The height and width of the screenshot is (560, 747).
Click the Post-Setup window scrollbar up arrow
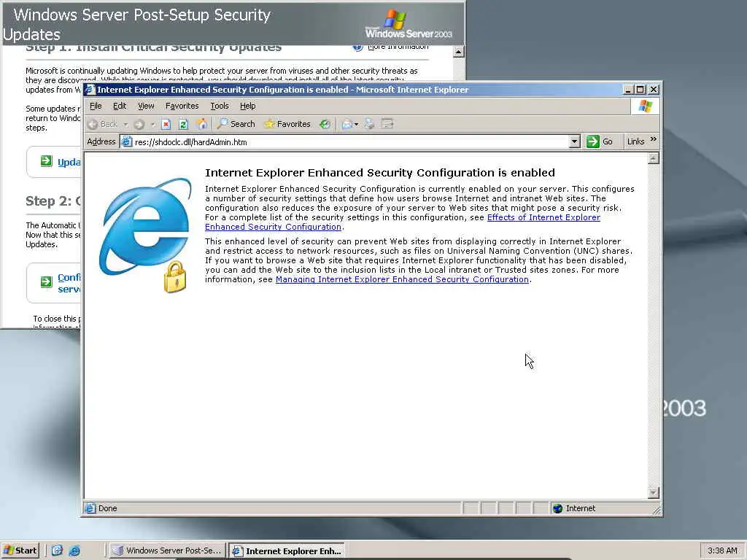point(458,52)
